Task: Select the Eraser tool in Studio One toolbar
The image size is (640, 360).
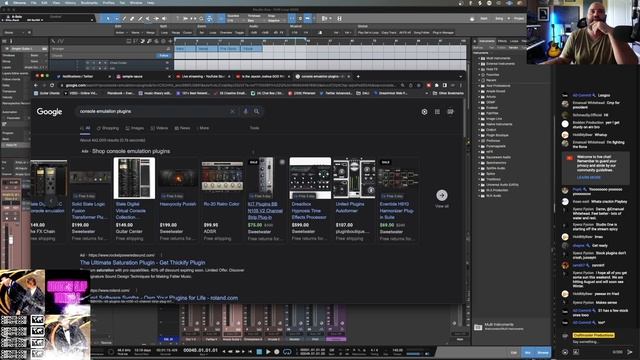Action: [x=132, y=18]
